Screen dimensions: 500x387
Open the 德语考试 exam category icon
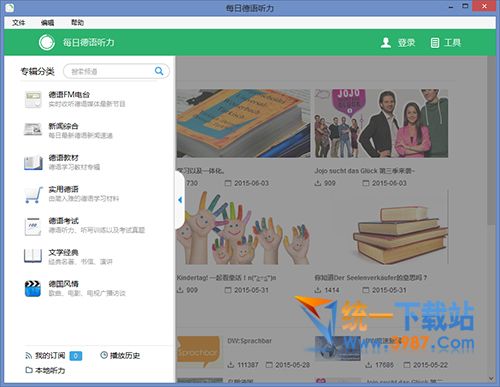click(33, 226)
